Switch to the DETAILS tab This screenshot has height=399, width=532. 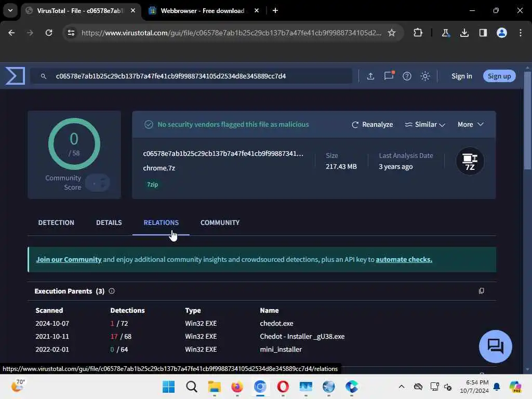pyautogui.click(x=109, y=222)
